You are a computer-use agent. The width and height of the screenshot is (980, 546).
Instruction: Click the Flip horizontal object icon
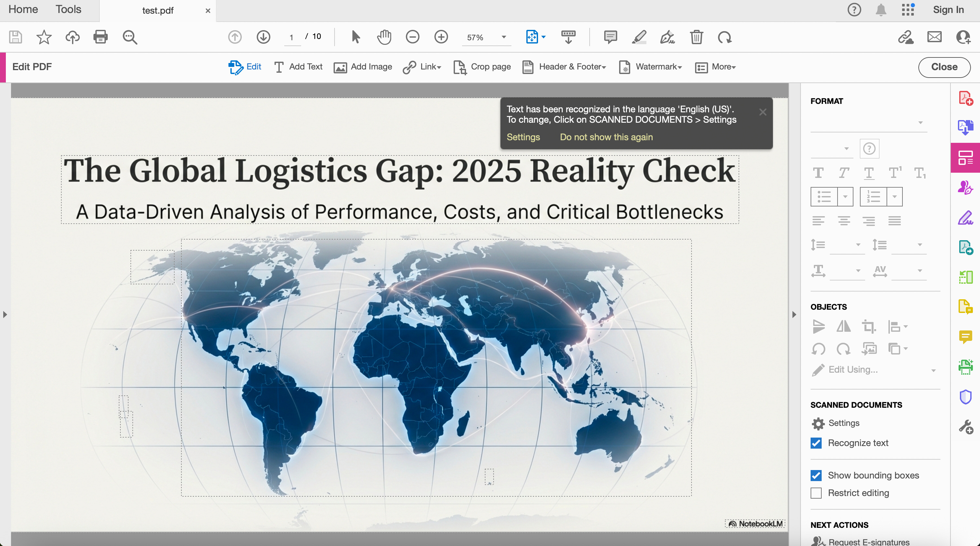pos(843,327)
